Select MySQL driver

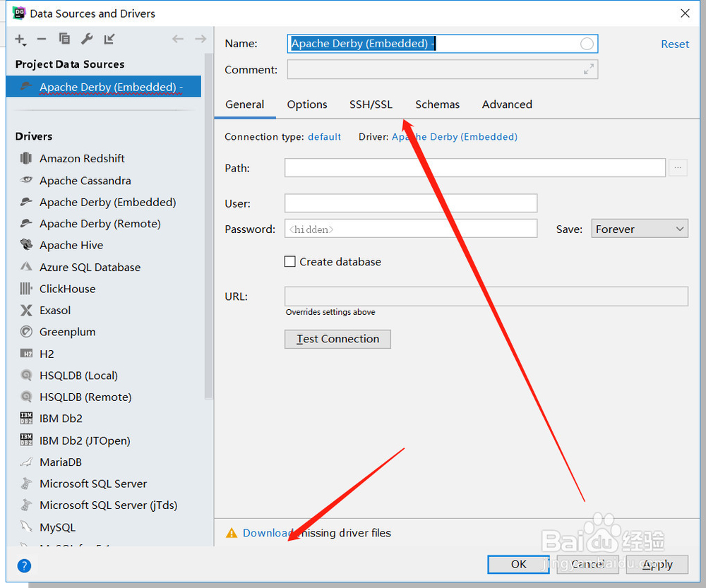pyautogui.click(x=57, y=527)
